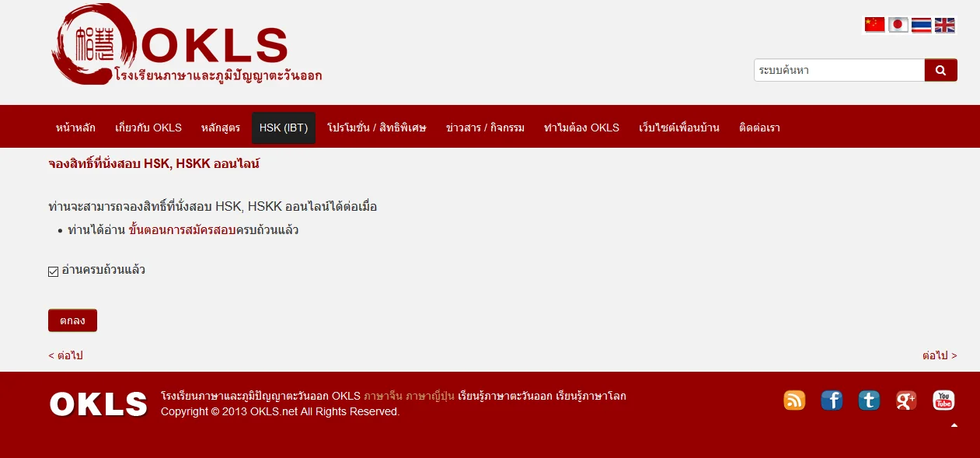The height and width of the screenshot is (458, 980).
Task: Open the YouTube channel icon
Action: tap(943, 400)
